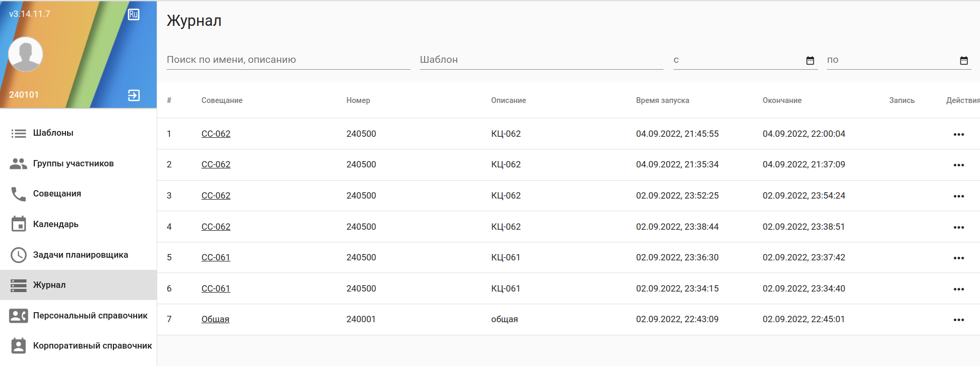The image size is (980, 366).
Task: Open the Календарь section
Action: [55, 224]
